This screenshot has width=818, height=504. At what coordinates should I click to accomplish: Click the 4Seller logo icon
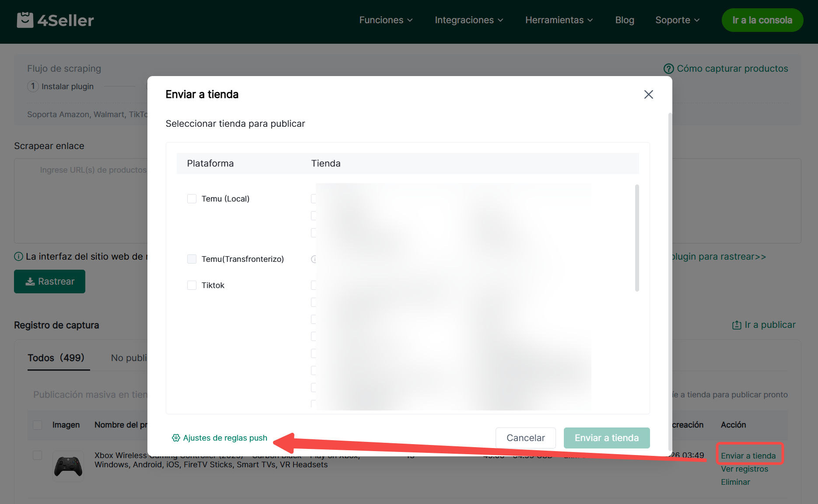click(25, 20)
